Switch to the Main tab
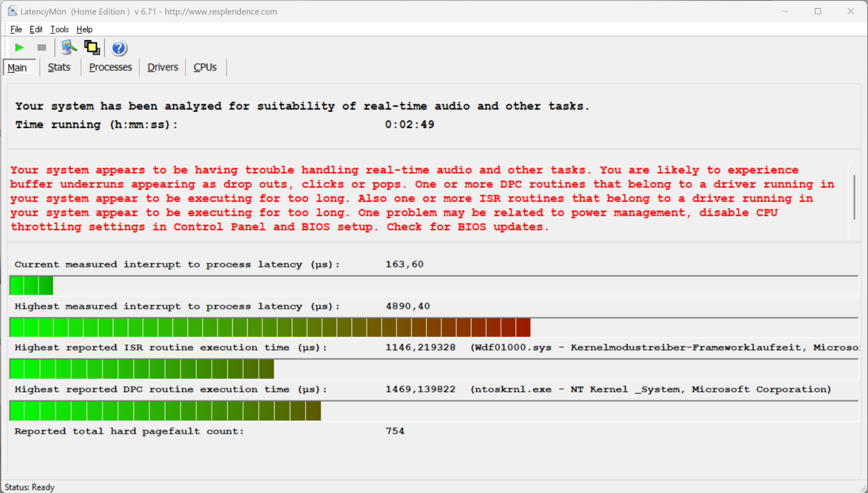Image resolution: width=868 pixels, height=493 pixels. (18, 68)
